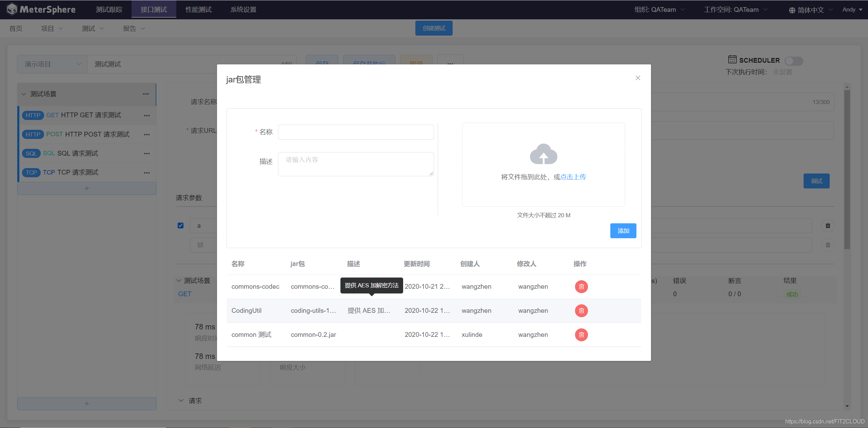Click the MeterSphere logo

[x=41, y=9]
